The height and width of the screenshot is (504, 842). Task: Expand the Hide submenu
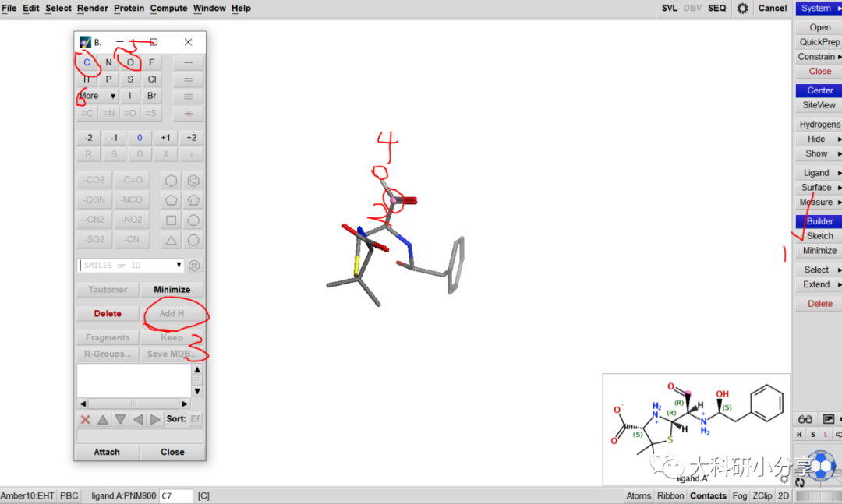(x=819, y=139)
